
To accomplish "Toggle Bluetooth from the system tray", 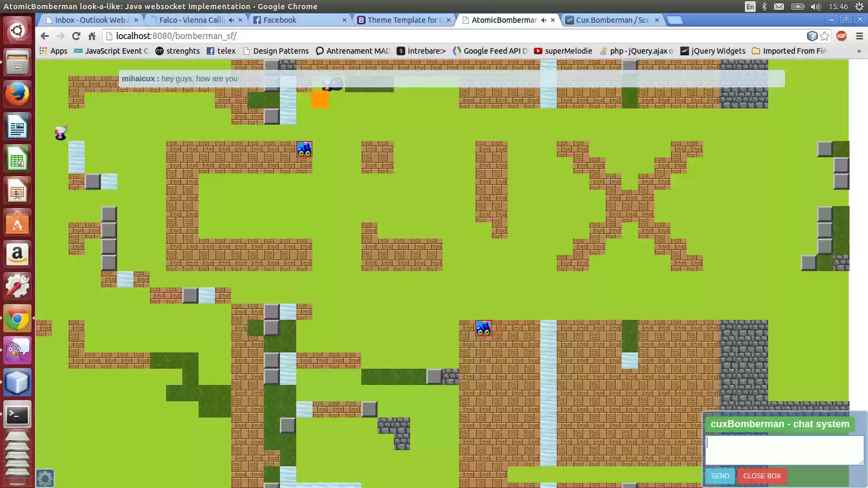I will 765,7.
